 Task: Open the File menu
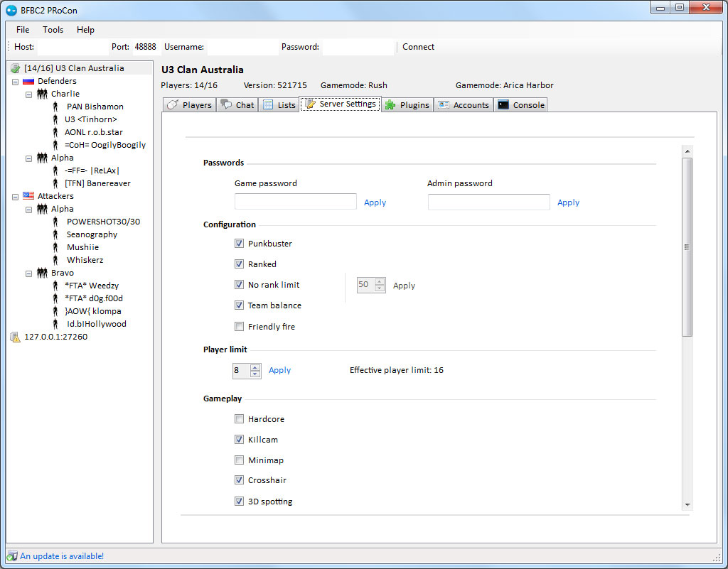23,30
